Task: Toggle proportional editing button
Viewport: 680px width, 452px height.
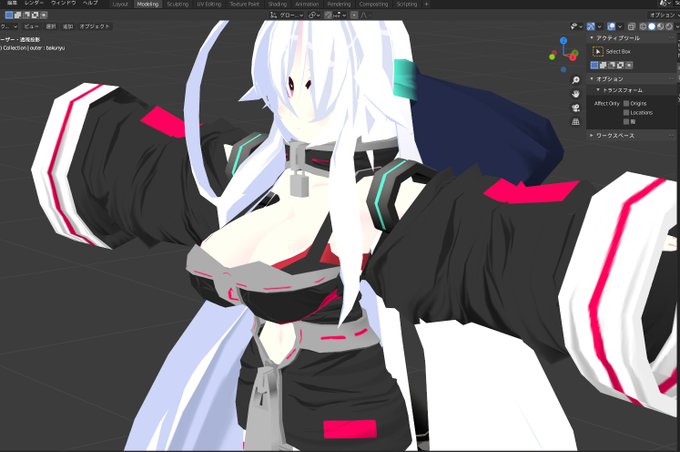Action: [x=354, y=15]
